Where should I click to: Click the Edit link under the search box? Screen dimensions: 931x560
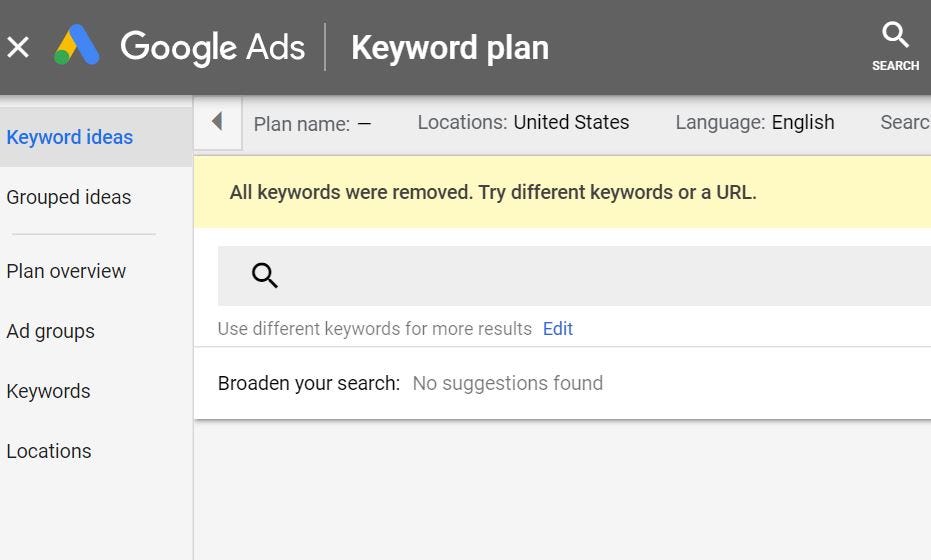558,329
